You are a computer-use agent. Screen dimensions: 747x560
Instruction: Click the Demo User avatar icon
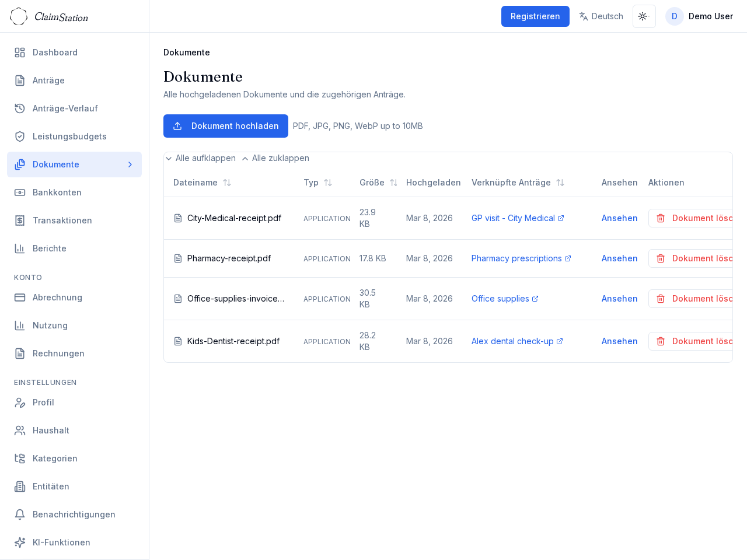coord(674,16)
